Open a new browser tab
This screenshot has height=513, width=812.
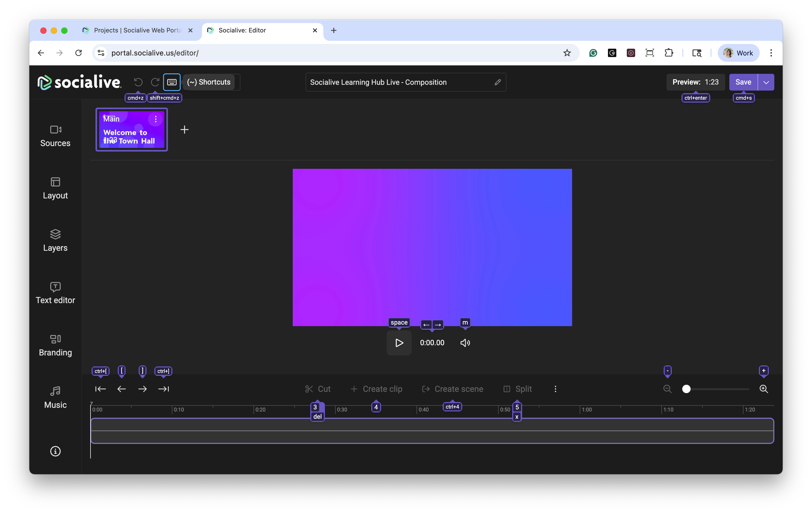tap(334, 30)
